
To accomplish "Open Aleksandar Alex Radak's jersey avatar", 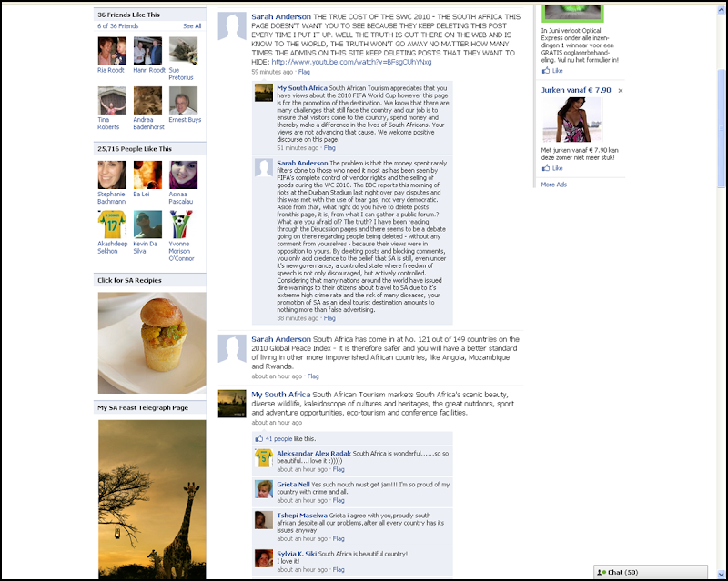I will point(263,458).
